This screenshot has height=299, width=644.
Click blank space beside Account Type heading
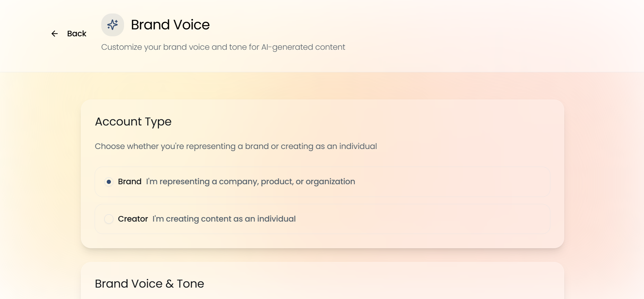click(x=345, y=122)
